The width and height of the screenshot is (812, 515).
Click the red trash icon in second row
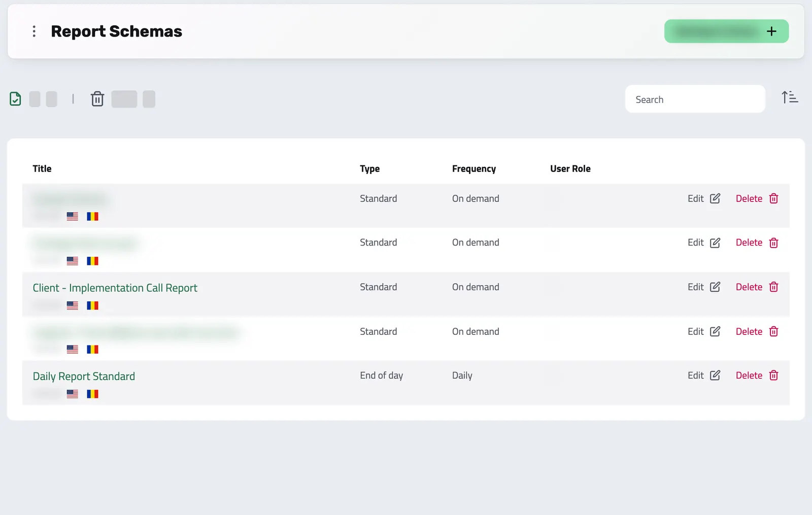773,243
